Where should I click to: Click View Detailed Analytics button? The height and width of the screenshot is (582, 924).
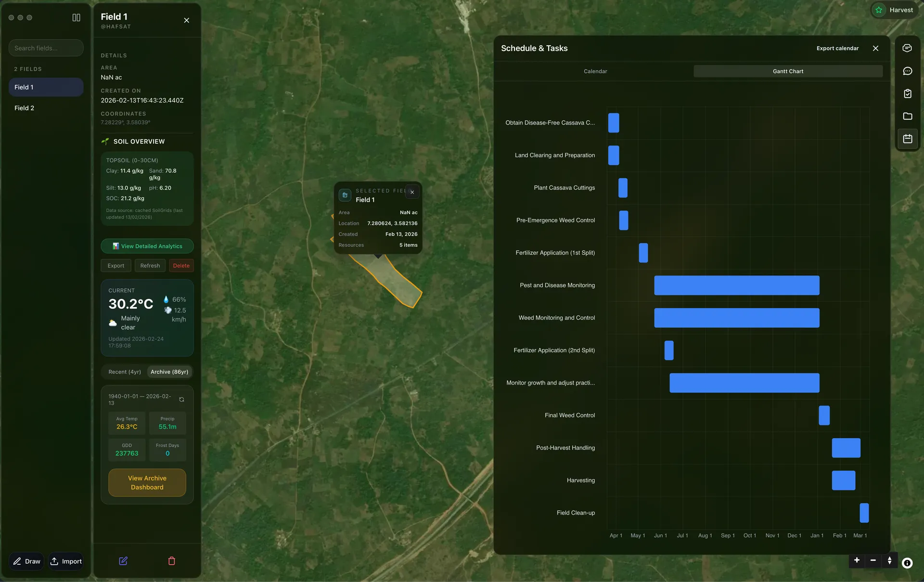(x=147, y=246)
